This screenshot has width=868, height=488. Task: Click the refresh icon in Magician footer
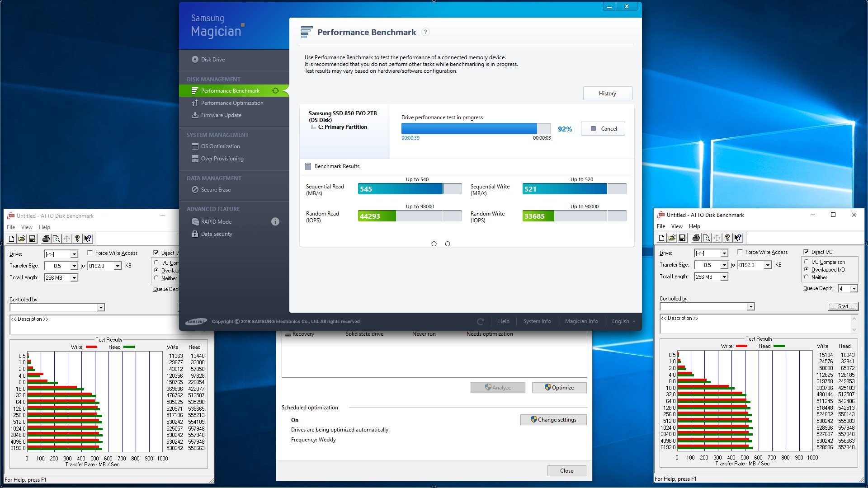click(x=481, y=321)
